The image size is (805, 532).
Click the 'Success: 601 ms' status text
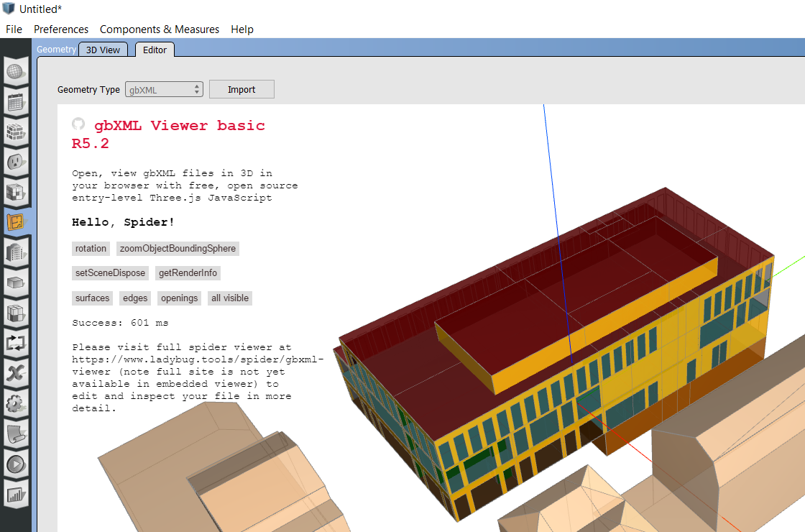pyautogui.click(x=120, y=323)
